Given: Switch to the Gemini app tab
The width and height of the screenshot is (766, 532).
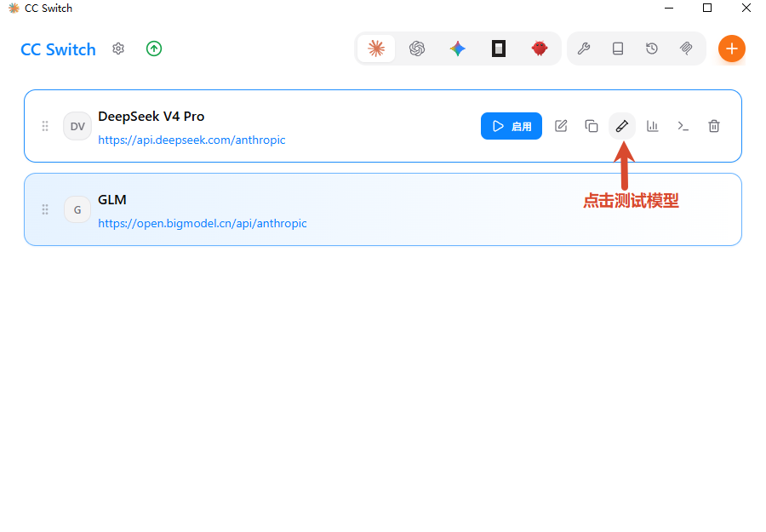Looking at the screenshot, I should coord(458,49).
